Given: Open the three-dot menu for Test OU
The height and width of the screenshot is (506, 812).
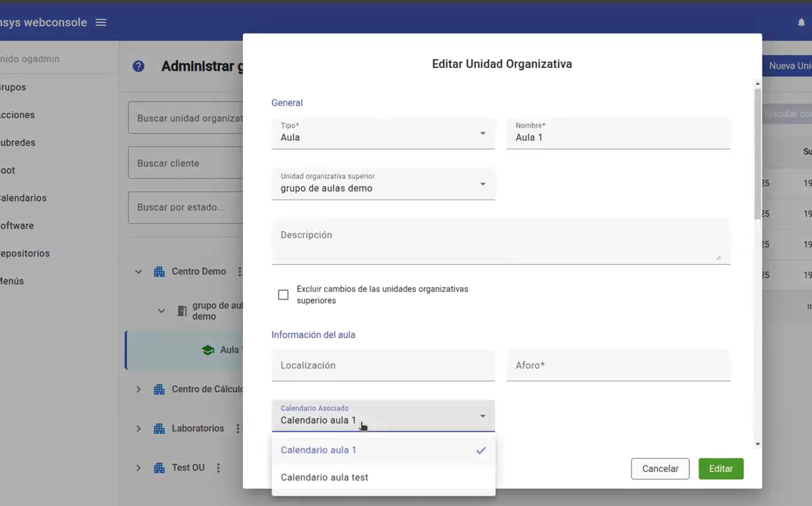Looking at the screenshot, I should point(218,468).
